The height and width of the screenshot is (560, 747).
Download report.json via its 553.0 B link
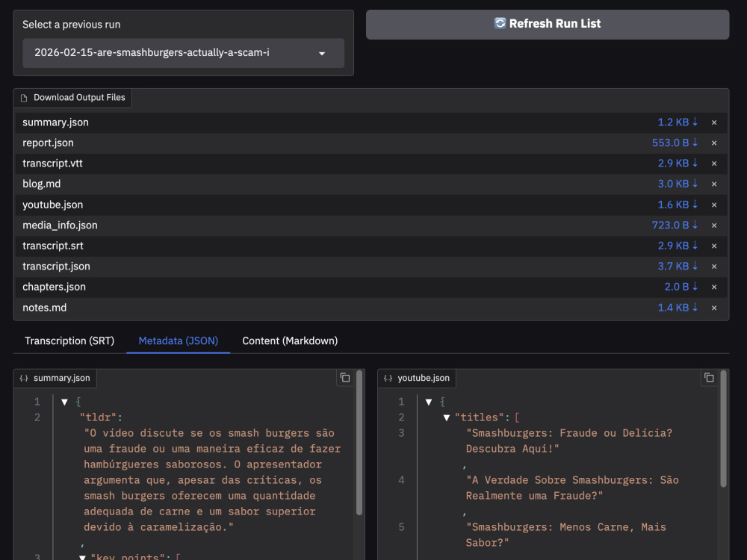[x=675, y=143]
